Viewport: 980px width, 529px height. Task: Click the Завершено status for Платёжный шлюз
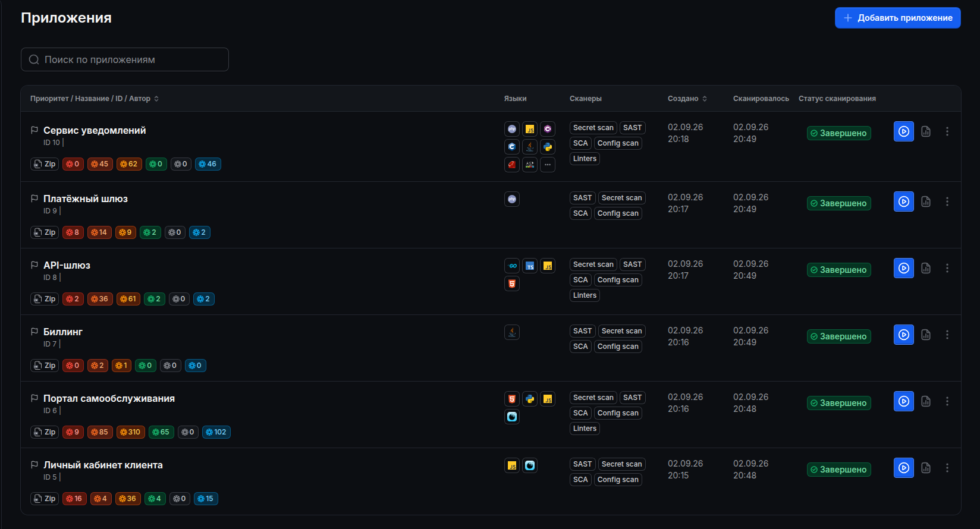(x=839, y=203)
